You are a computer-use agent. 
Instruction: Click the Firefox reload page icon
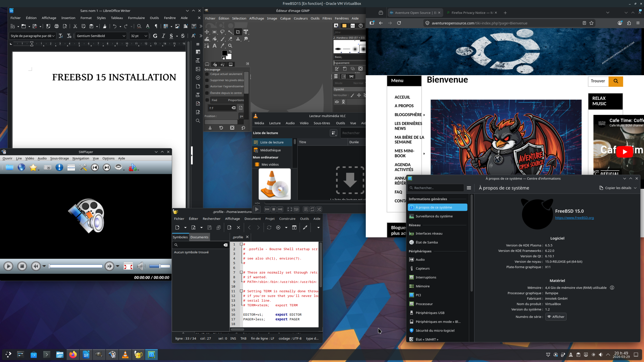(399, 23)
